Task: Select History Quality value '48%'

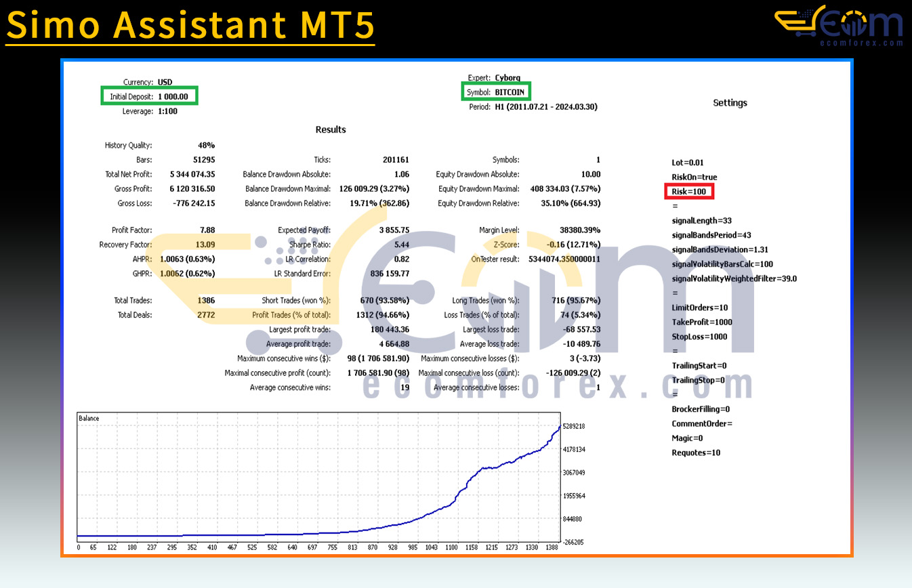Action: 207,146
